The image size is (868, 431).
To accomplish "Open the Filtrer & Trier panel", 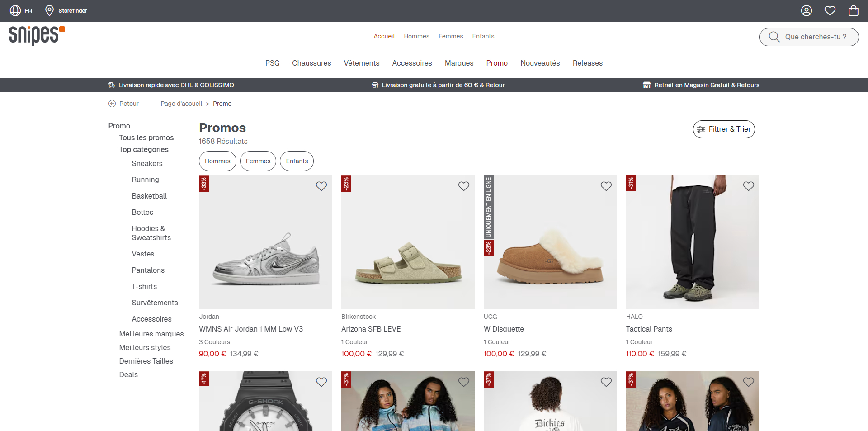I will click(724, 129).
